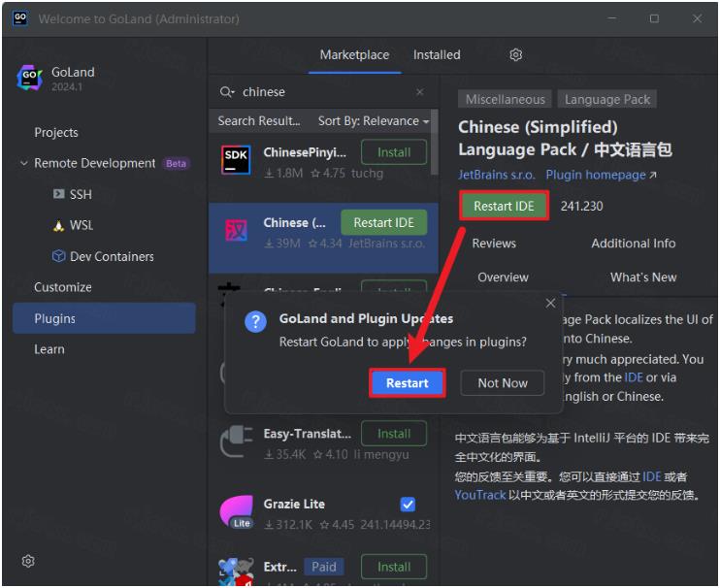Open the Additional Info tab
Viewport: 720px width, 588px height.
click(x=634, y=244)
